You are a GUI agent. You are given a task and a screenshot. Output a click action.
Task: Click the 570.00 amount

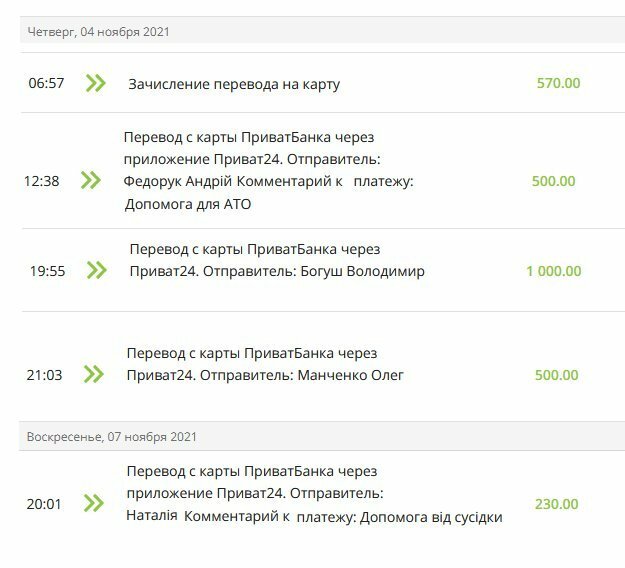pyautogui.click(x=558, y=83)
